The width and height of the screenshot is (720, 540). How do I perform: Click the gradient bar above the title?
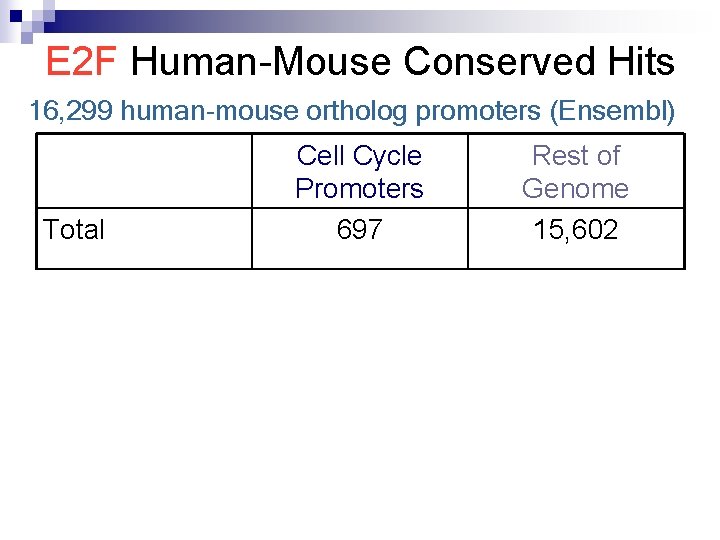pyautogui.click(x=400, y=20)
